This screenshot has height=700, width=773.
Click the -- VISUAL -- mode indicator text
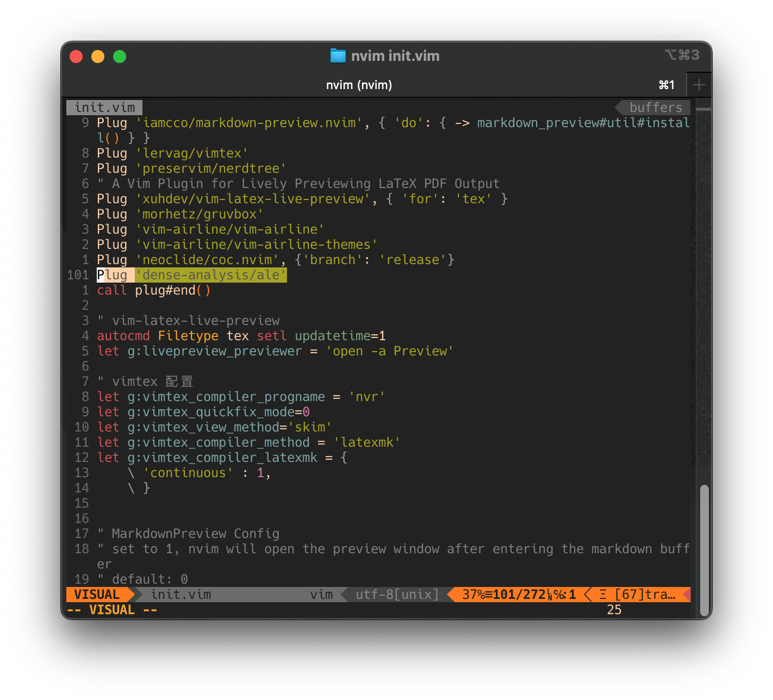pyautogui.click(x=112, y=610)
